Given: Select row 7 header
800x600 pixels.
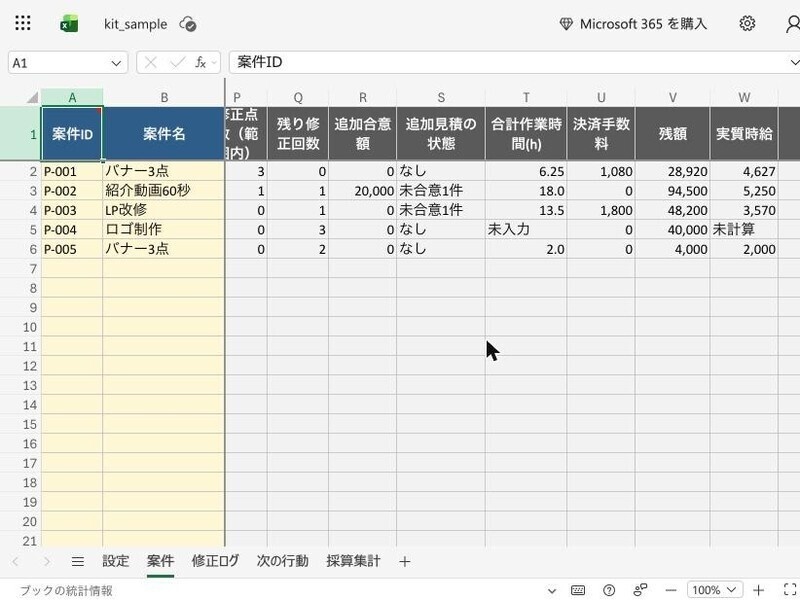Looking at the screenshot, I should [20, 269].
